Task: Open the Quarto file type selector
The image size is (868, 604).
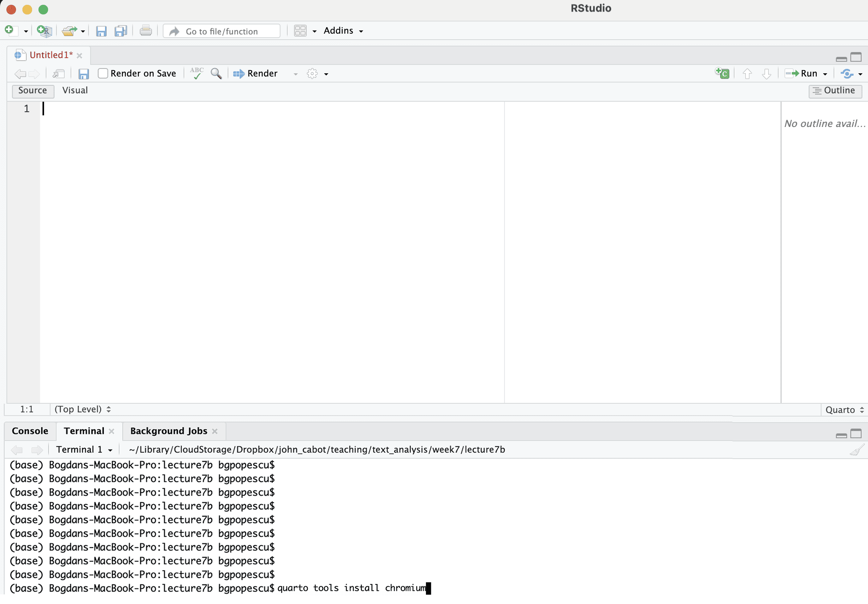Action: [x=844, y=410]
